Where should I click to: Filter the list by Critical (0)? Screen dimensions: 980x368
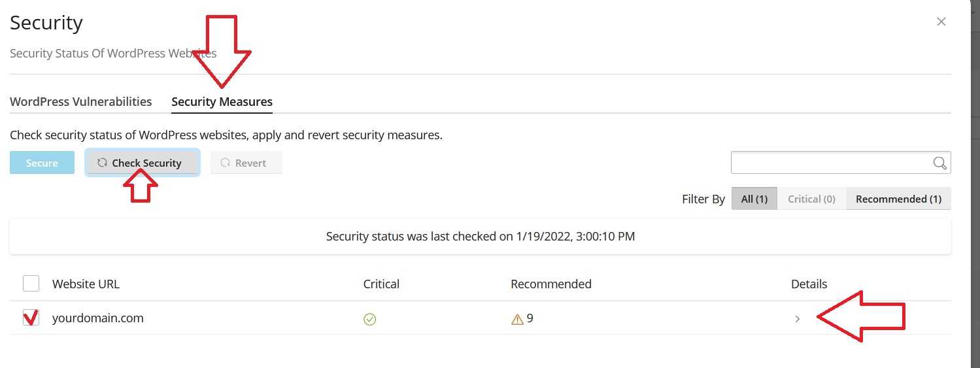811,199
